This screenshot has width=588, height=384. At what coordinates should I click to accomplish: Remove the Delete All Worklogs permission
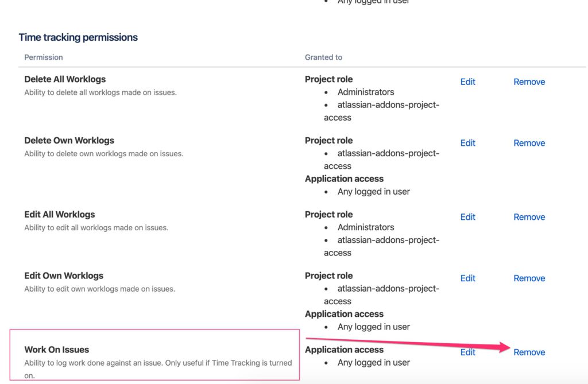pos(528,82)
